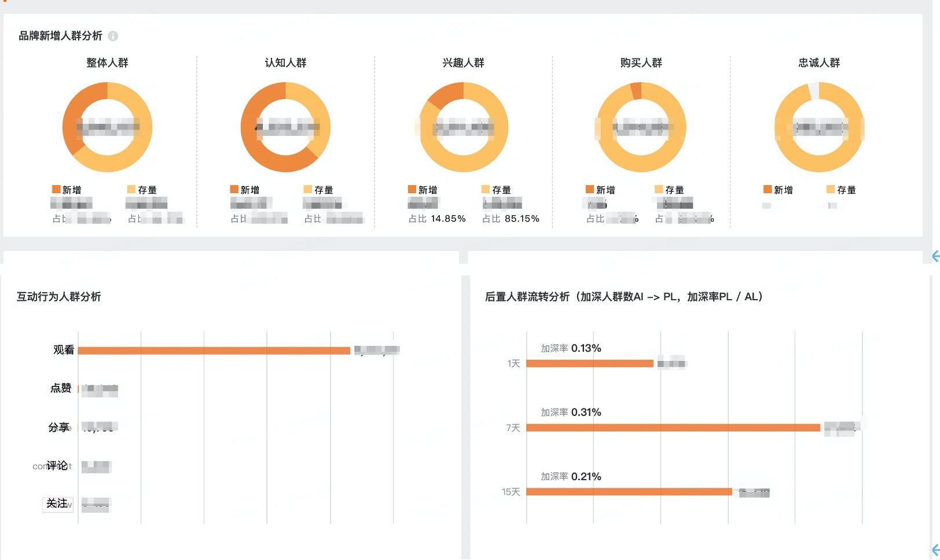Click blue arrow icon below 忠诚人群 panel
The width and height of the screenshot is (940, 560).
point(935,256)
